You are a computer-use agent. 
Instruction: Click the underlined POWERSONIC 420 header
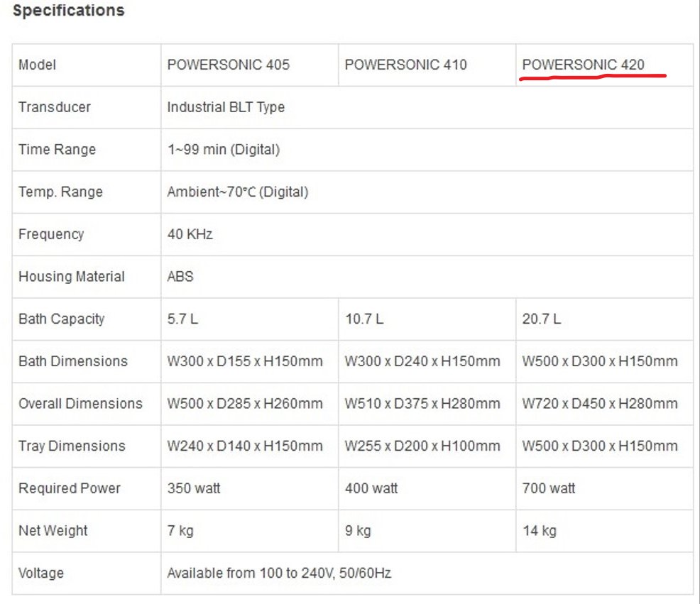click(x=583, y=65)
